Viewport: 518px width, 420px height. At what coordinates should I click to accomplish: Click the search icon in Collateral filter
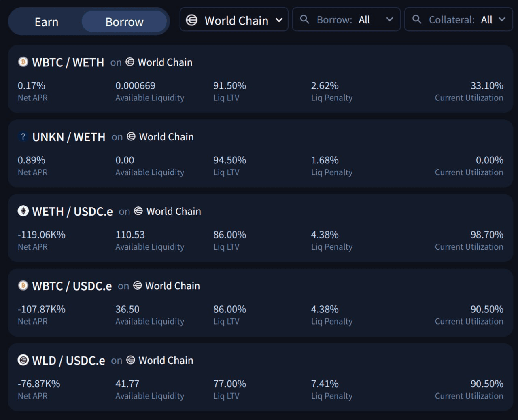point(416,19)
